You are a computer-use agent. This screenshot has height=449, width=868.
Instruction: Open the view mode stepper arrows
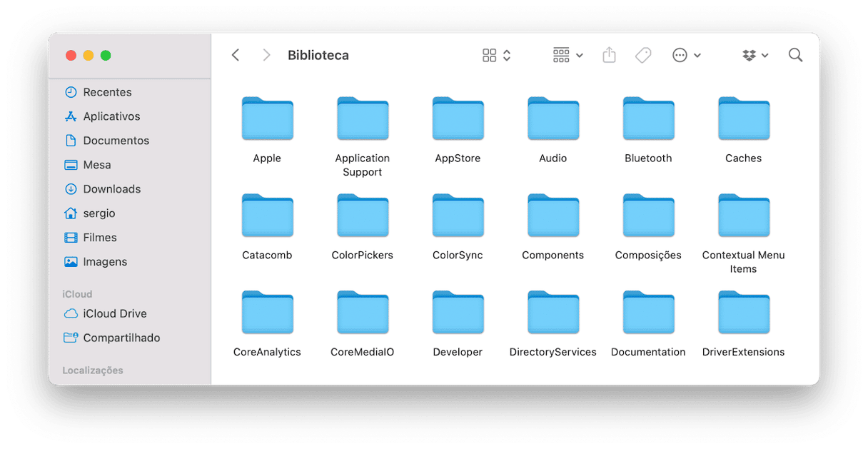click(507, 55)
